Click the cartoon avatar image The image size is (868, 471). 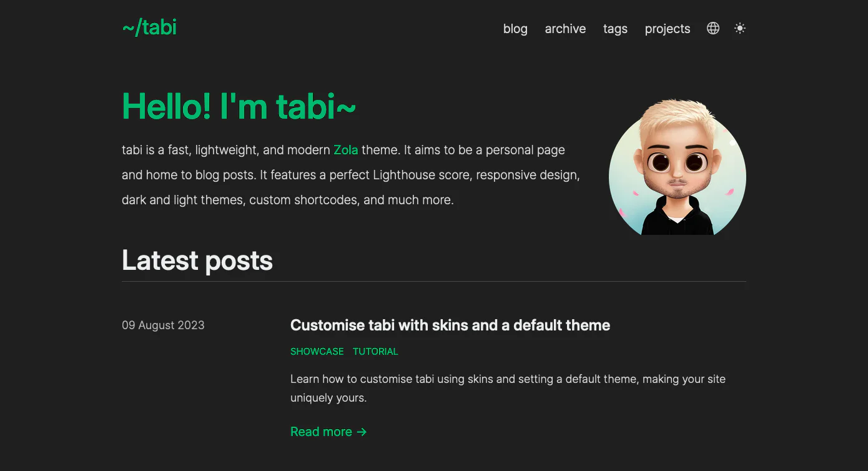pos(678,167)
